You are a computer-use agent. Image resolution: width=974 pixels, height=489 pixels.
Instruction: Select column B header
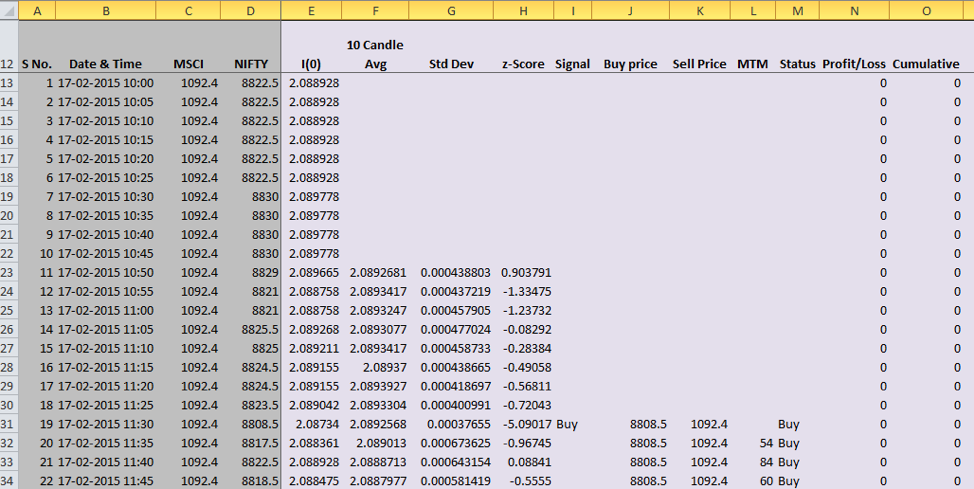click(106, 11)
